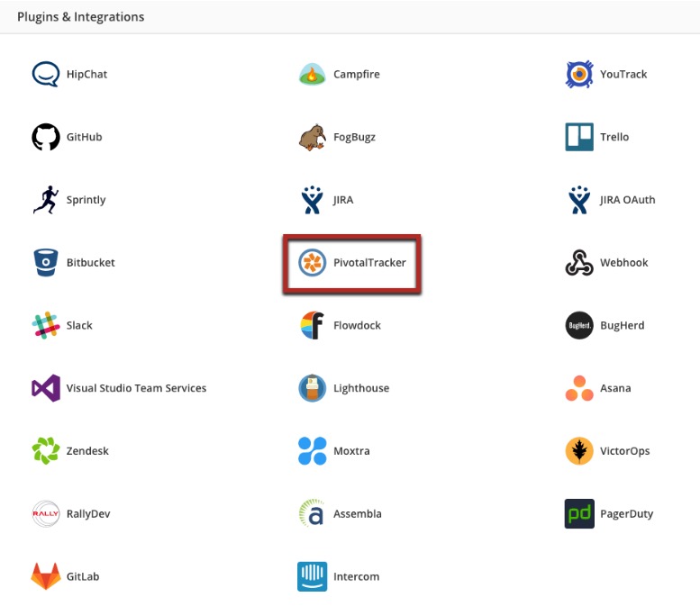Click the GitHub text label
This screenshot has height=615, width=700.
pos(84,137)
